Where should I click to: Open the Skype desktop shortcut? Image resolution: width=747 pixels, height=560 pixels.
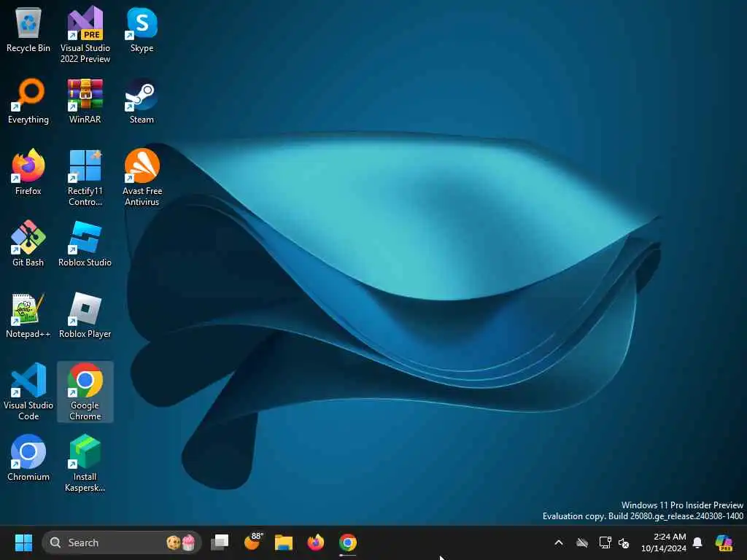point(142,29)
